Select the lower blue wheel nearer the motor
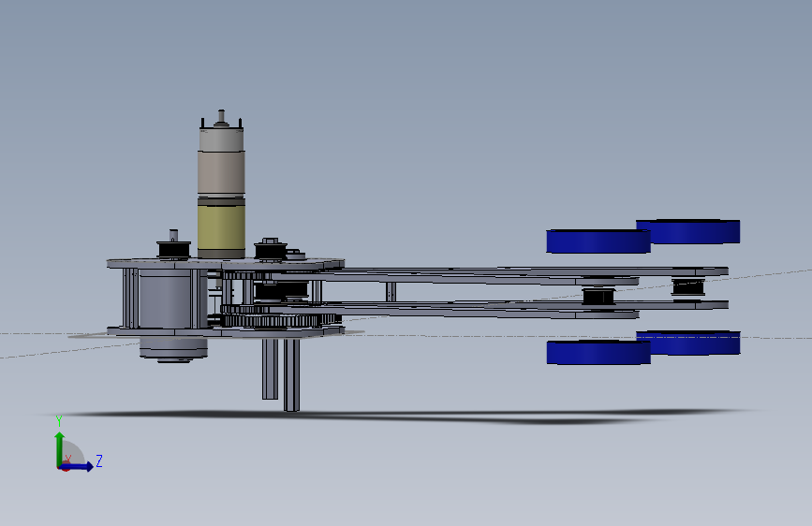The height and width of the screenshot is (526, 812). pos(598,353)
